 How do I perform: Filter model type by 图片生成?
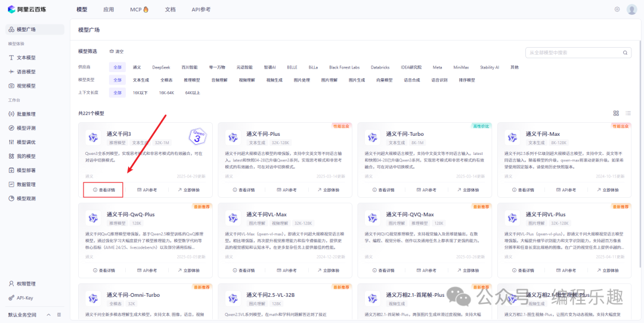(x=357, y=80)
